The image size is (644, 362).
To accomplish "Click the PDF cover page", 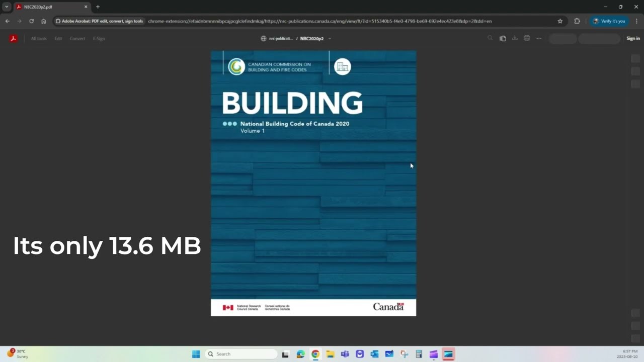I will [x=313, y=183].
